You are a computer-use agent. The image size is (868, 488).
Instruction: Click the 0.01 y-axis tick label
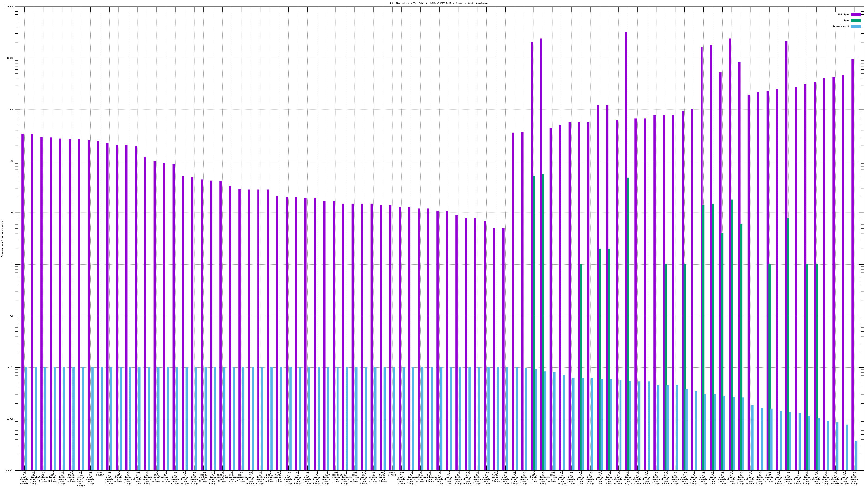click(x=11, y=368)
